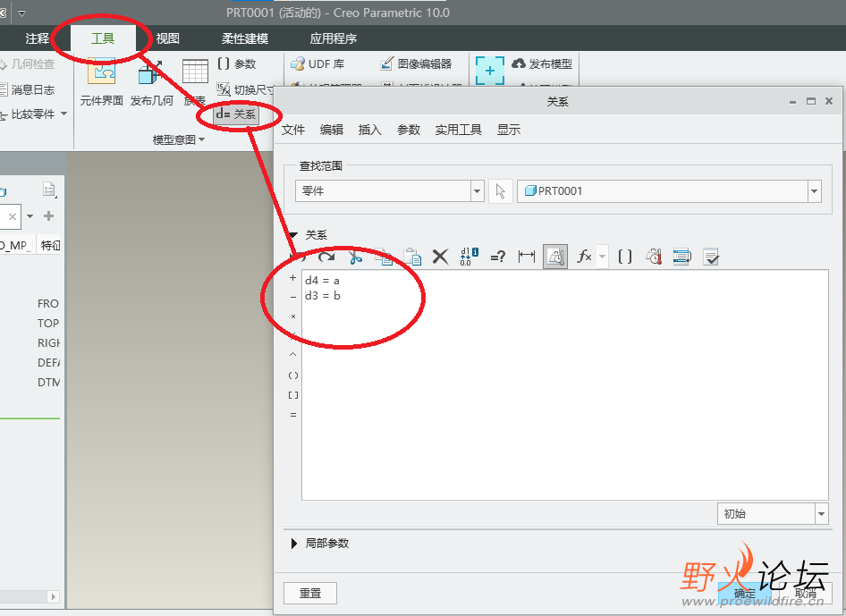Open the dropdown arrow beside fx
The height and width of the screenshot is (616, 846).
click(602, 257)
